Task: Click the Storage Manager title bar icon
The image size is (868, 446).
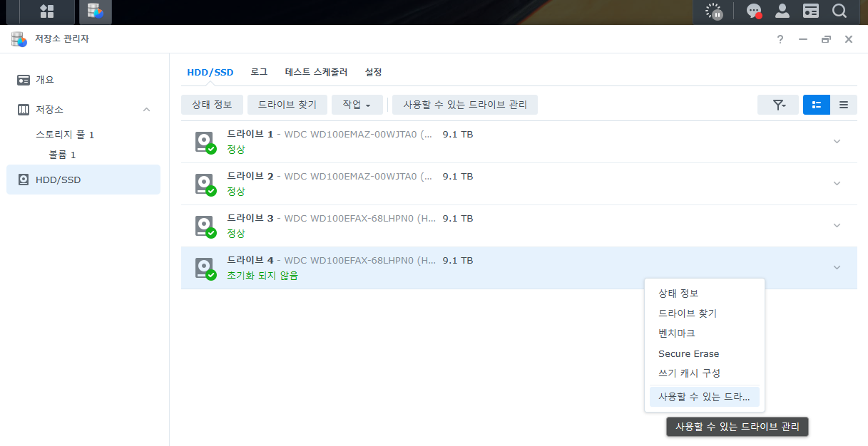Action: tap(19, 39)
